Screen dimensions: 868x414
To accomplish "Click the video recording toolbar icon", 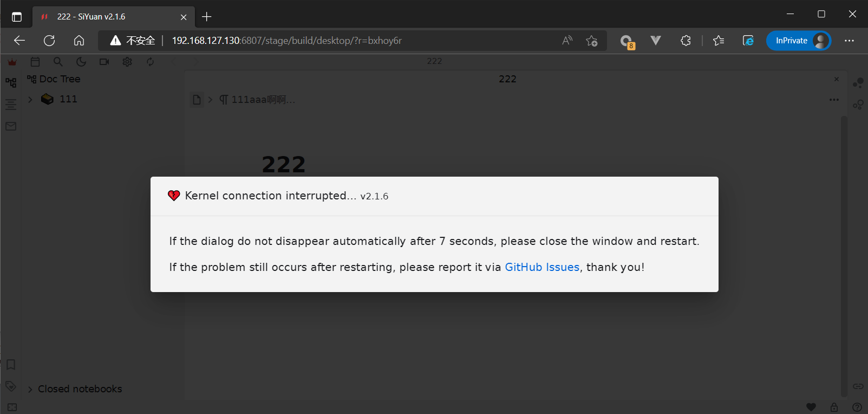I will [x=104, y=62].
